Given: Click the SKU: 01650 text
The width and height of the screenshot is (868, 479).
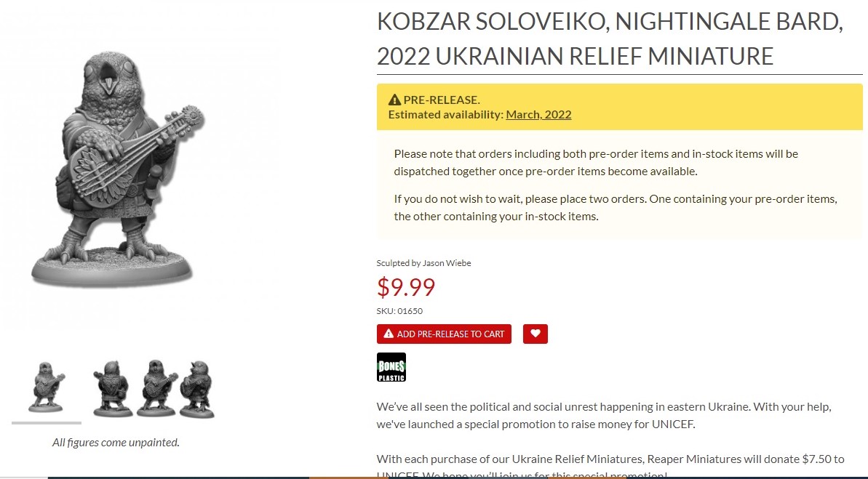Looking at the screenshot, I should [x=399, y=311].
